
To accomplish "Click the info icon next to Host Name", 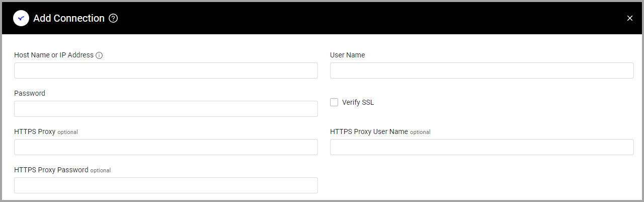I will tap(99, 55).
